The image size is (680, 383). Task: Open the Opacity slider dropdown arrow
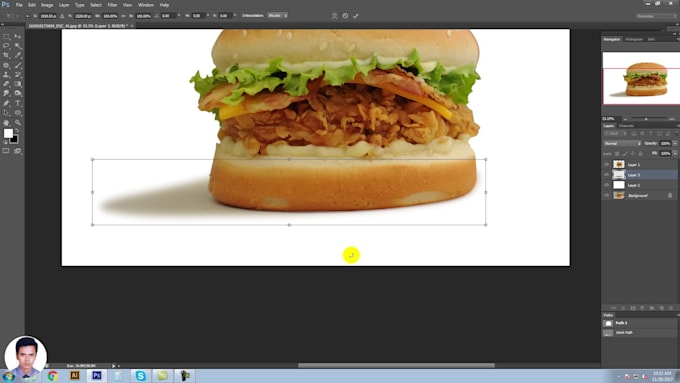click(675, 143)
